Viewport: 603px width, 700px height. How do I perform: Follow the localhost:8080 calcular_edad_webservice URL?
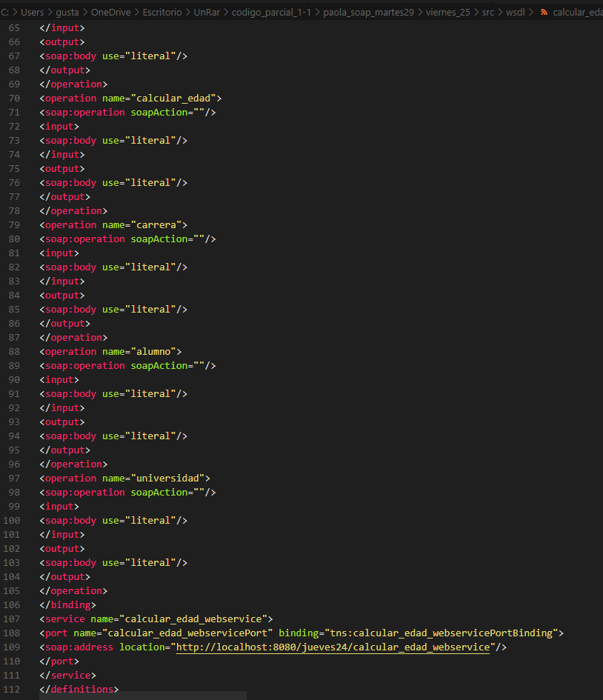tap(333, 647)
